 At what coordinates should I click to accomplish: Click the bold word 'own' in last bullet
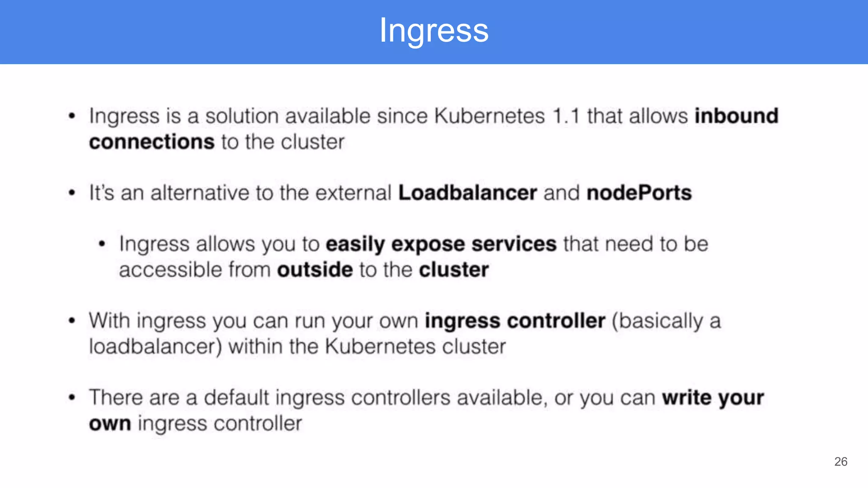coord(110,424)
